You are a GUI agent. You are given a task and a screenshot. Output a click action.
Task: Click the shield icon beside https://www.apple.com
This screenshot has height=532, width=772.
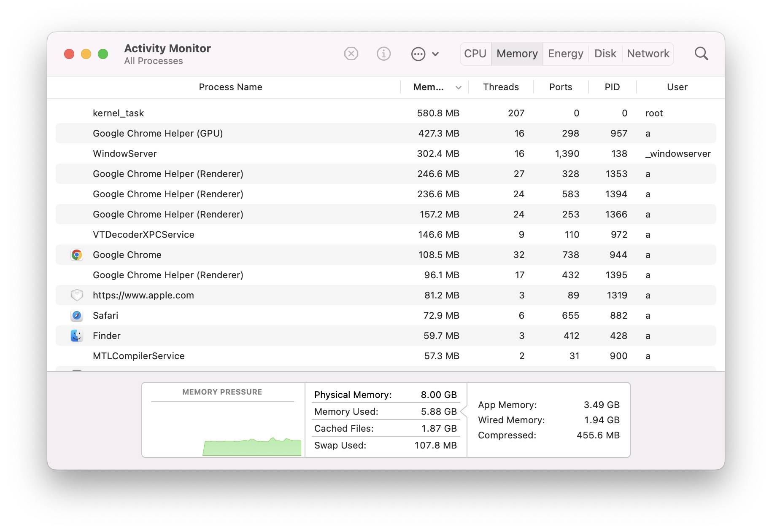coord(76,295)
